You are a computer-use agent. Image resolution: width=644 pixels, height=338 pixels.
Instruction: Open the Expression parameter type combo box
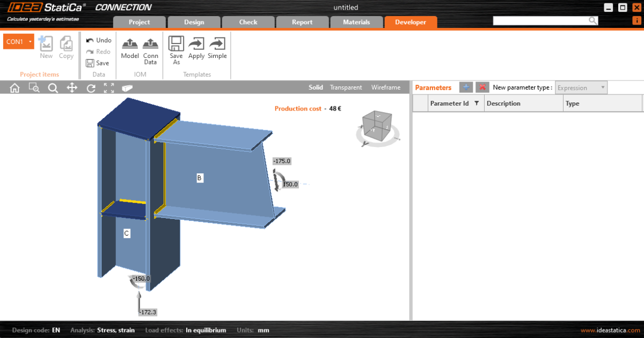[581, 87]
